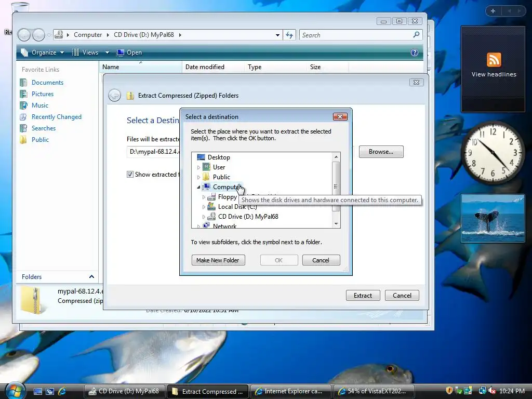Select User folder icon in tree

click(206, 167)
